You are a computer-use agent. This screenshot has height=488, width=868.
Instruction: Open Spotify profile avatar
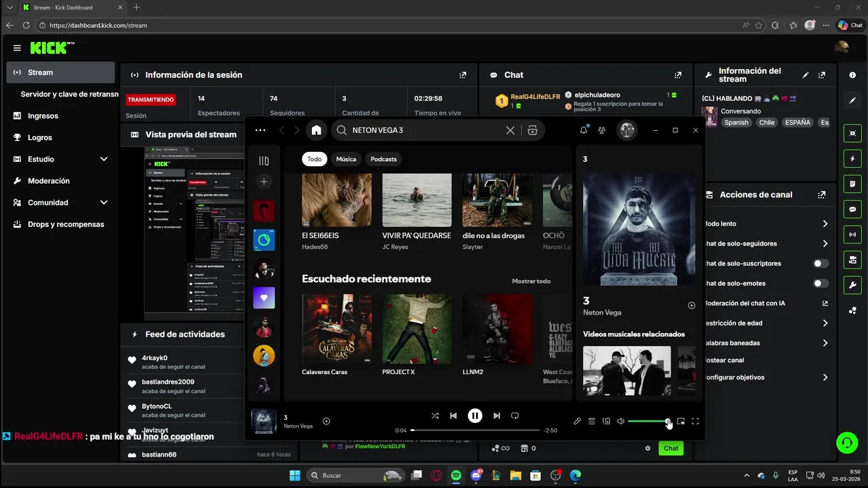(627, 130)
